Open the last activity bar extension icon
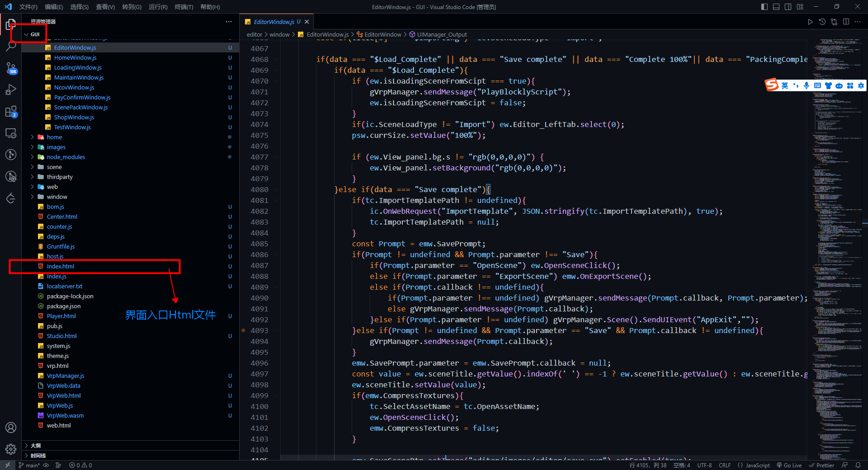868x470 pixels. 11,198
